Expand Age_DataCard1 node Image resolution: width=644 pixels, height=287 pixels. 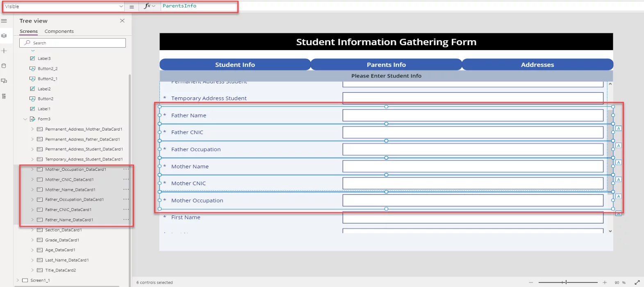click(x=32, y=250)
